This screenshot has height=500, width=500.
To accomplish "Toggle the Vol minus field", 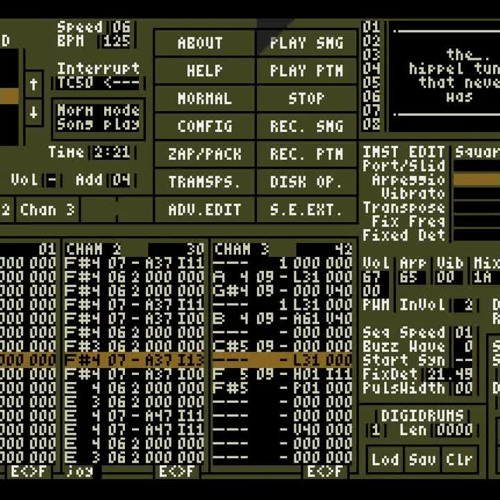I will click(x=52, y=181).
